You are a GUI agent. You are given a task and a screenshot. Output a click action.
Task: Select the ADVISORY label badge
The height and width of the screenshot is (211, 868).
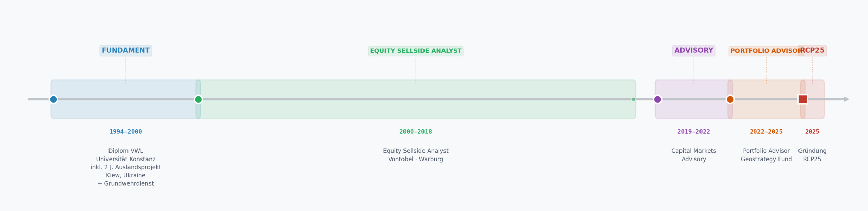point(694,51)
